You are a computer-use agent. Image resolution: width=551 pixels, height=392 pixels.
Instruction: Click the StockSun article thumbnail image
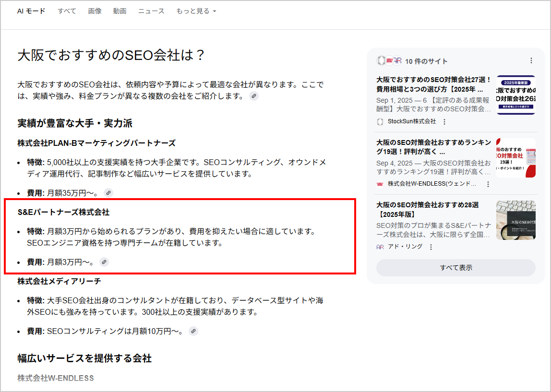coord(516,95)
